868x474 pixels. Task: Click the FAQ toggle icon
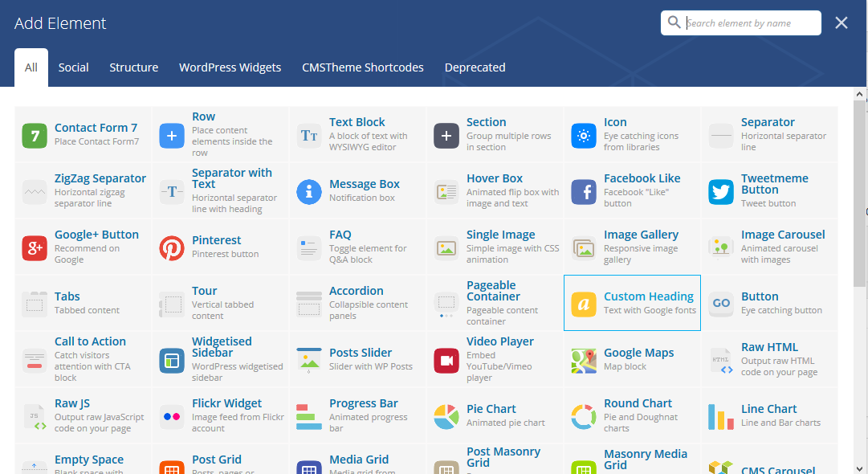point(309,248)
